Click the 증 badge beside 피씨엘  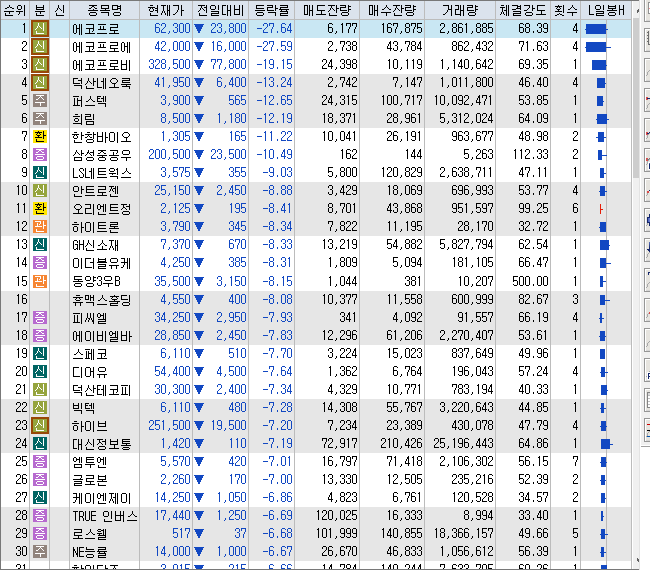40,318
